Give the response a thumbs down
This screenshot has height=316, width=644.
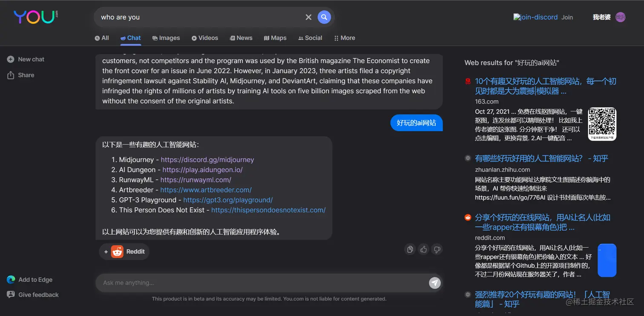click(x=437, y=250)
